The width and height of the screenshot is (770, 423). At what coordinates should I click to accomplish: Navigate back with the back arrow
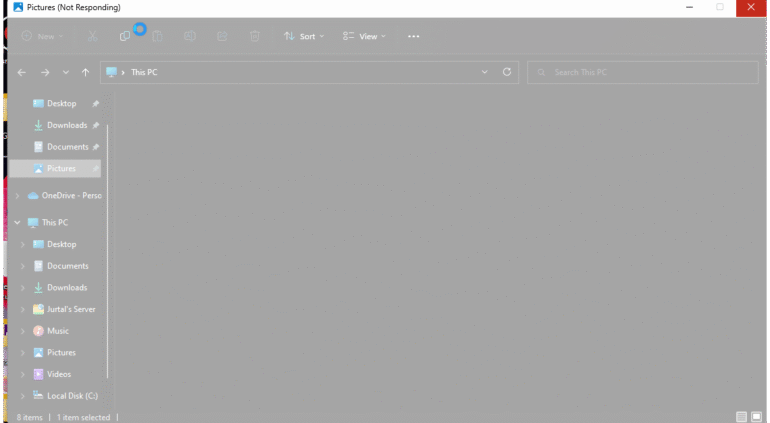pos(22,72)
